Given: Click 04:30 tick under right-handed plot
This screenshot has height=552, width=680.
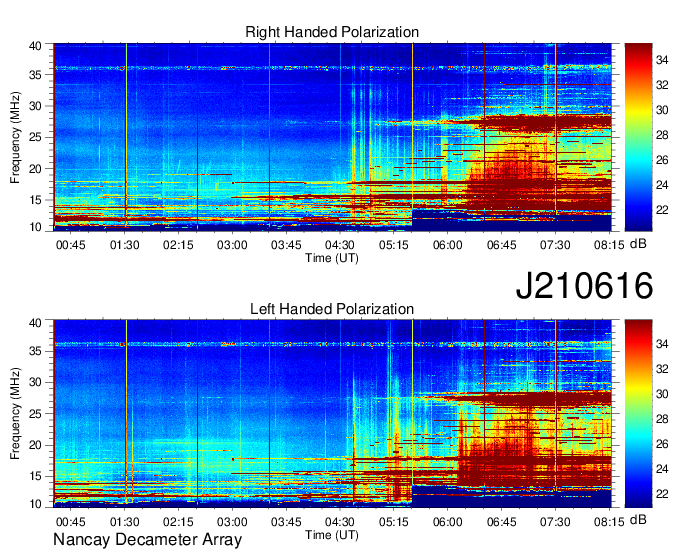Looking at the screenshot, I should [x=340, y=245].
